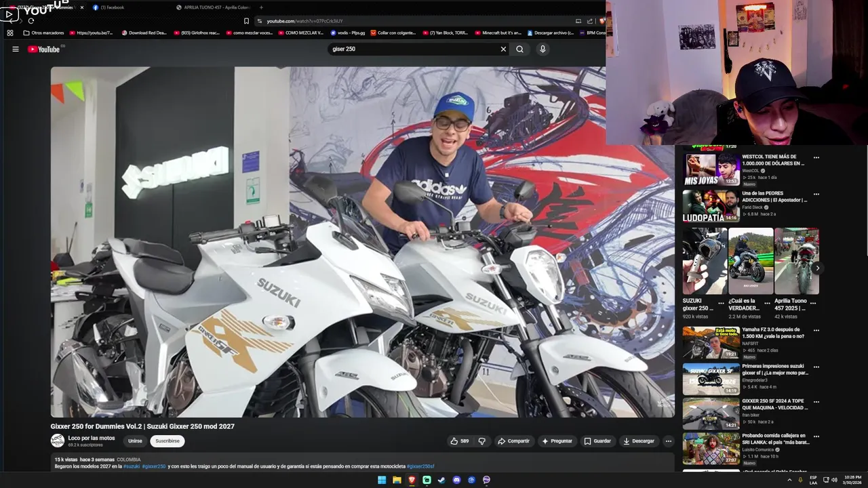
Task: Open the 'GIXXER 250 SF 2024 A TOPE' video
Action: pos(711,413)
